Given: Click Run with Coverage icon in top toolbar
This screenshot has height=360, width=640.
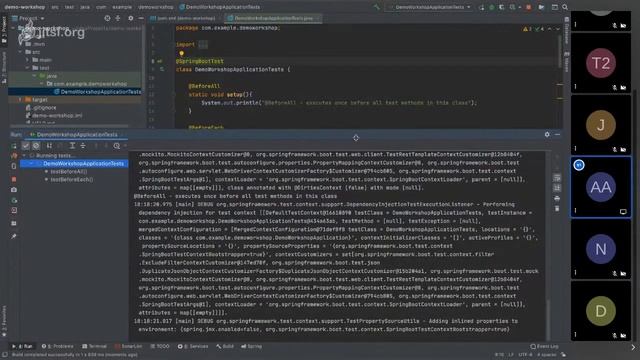Looking at the screenshot, I should pyautogui.click(x=502, y=7).
